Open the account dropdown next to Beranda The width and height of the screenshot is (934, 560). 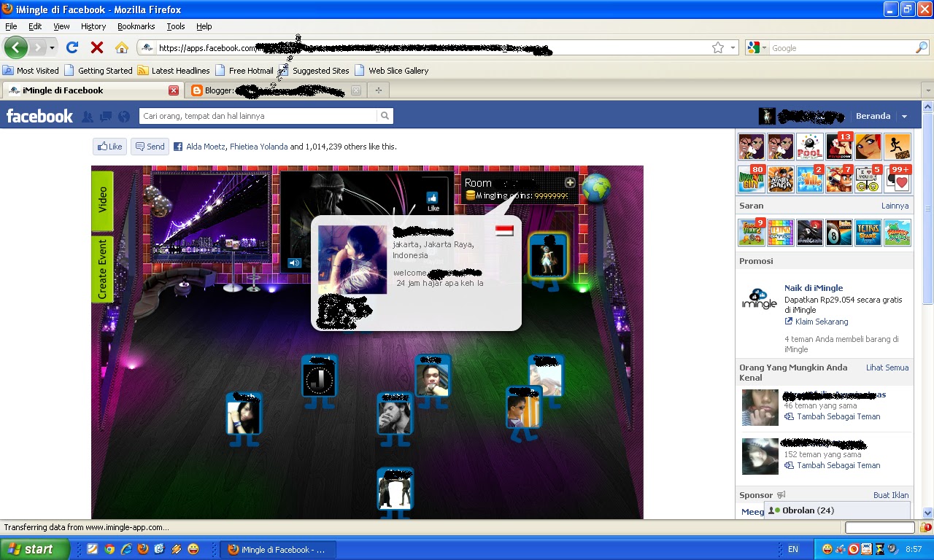click(905, 116)
